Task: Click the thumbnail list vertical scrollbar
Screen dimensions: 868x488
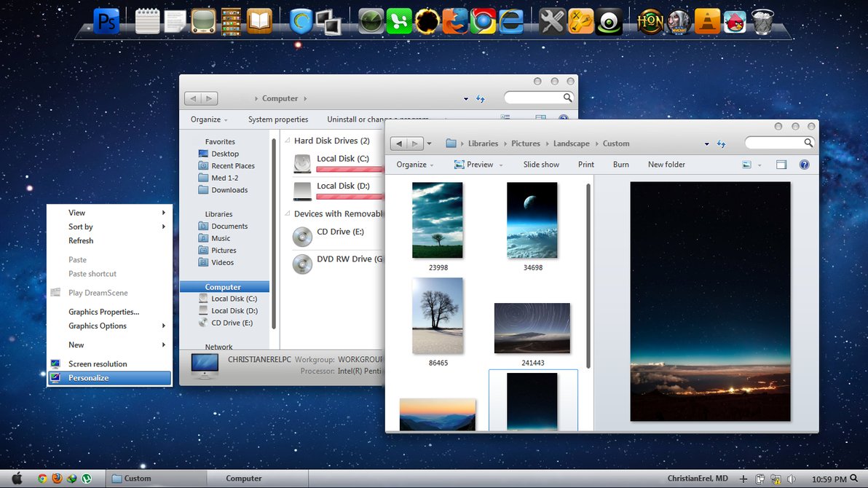Action: click(588, 277)
